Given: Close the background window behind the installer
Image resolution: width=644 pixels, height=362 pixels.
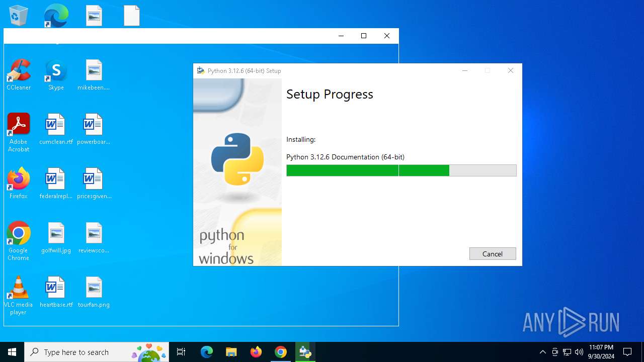Looking at the screenshot, I should 387,36.
